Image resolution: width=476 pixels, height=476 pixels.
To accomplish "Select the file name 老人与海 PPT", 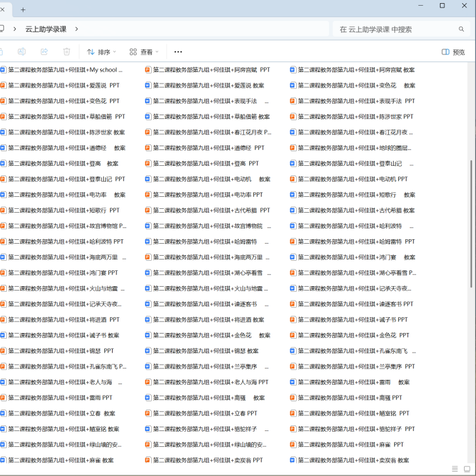I will 211,382.
